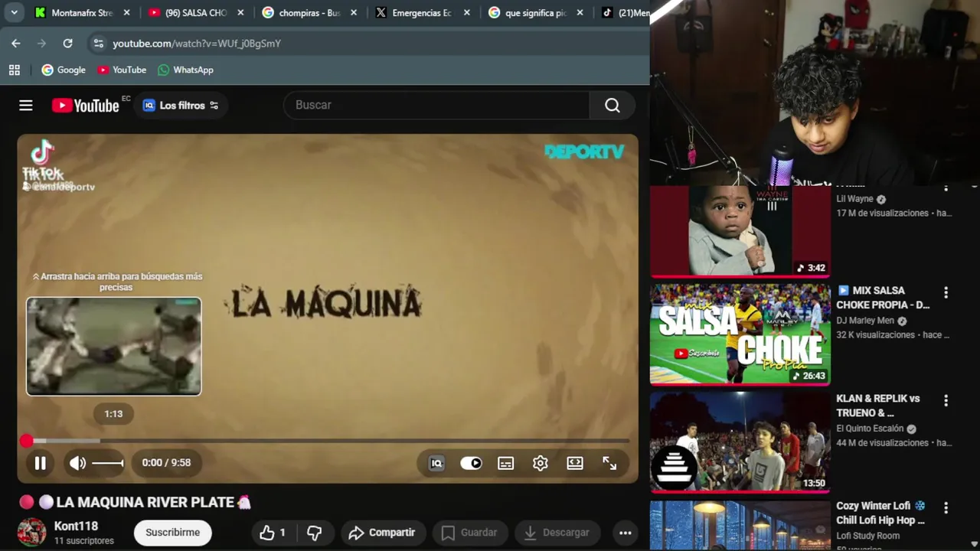This screenshot has height=551, width=980.
Task: Click the URL address bar
Action: click(367, 44)
